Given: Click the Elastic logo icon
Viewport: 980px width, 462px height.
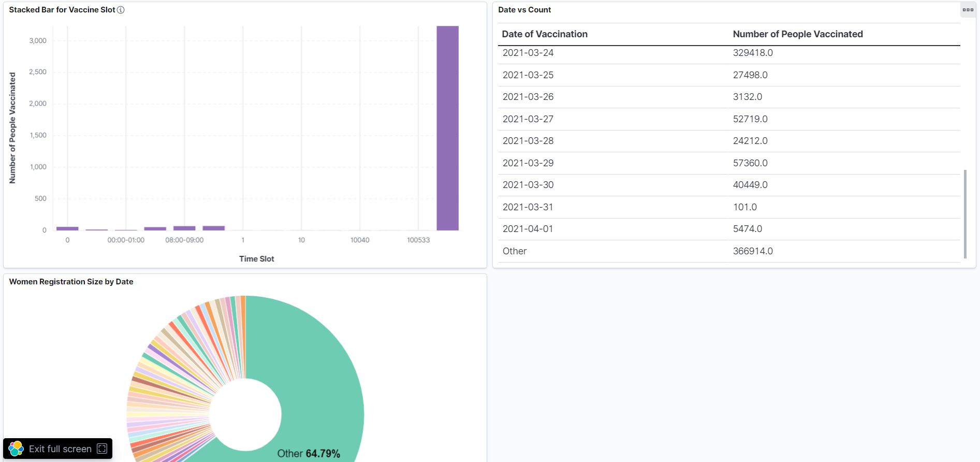Looking at the screenshot, I should pyautogui.click(x=16, y=449).
